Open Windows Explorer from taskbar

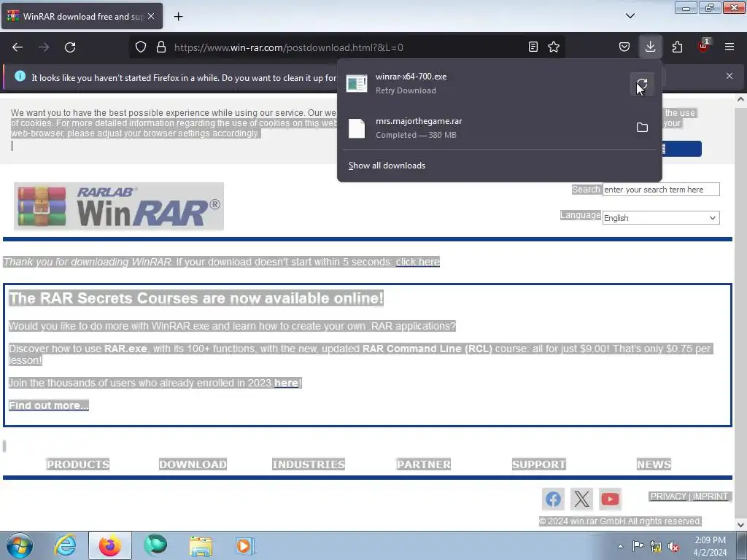[201, 545]
